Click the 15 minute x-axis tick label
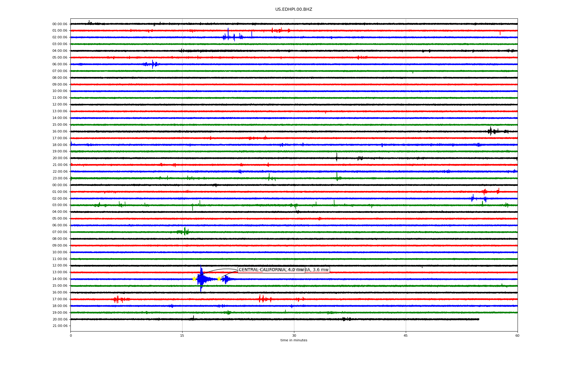This screenshot has height=368, width=588. coord(182,335)
